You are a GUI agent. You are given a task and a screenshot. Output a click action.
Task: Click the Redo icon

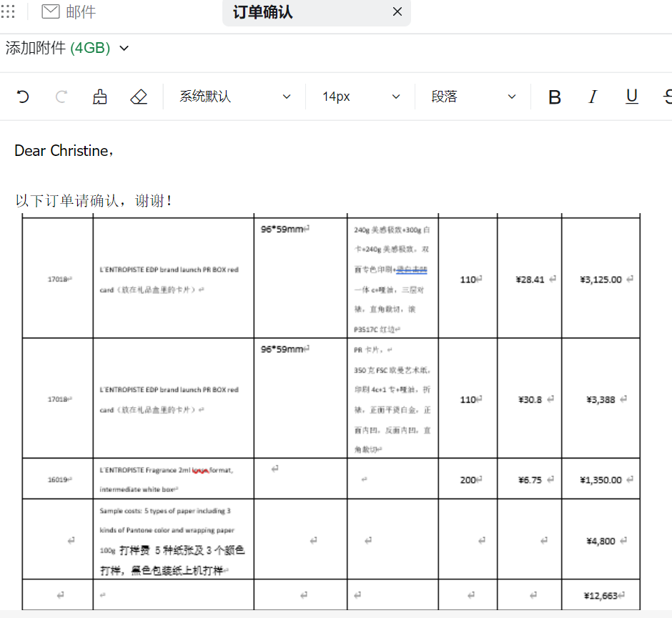[61, 97]
